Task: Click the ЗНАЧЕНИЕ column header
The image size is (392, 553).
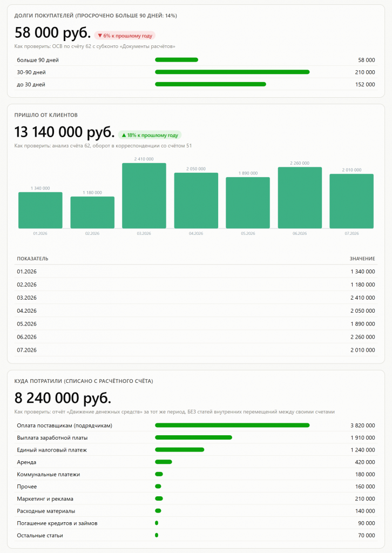Action: click(362, 259)
